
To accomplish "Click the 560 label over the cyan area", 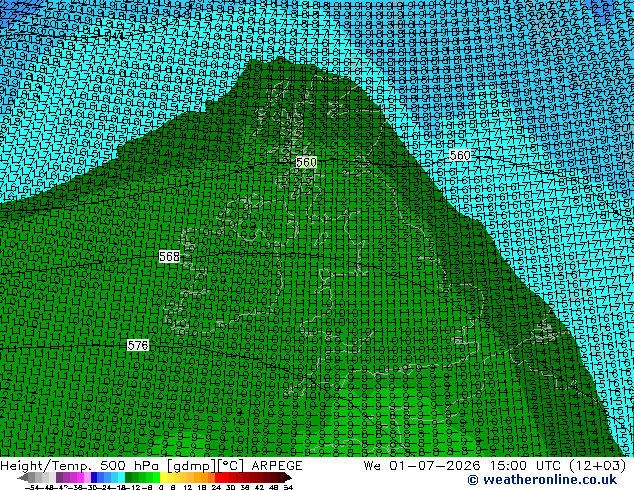I will [x=460, y=155].
